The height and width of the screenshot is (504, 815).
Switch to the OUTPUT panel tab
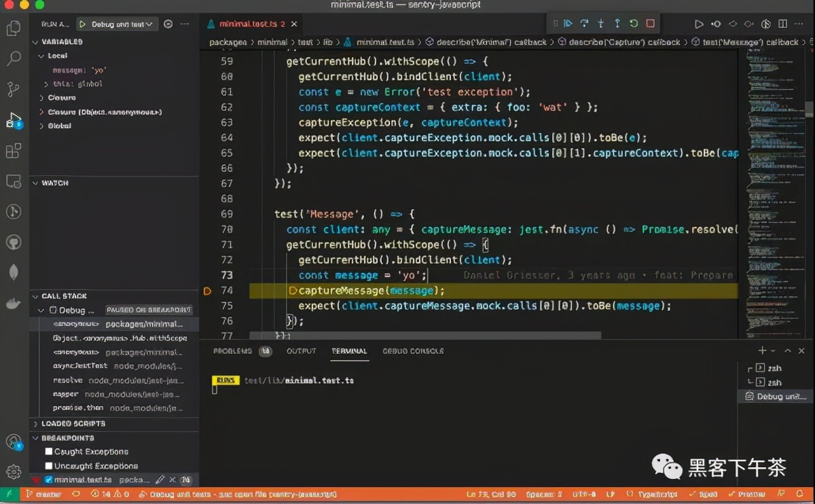pos(301,351)
